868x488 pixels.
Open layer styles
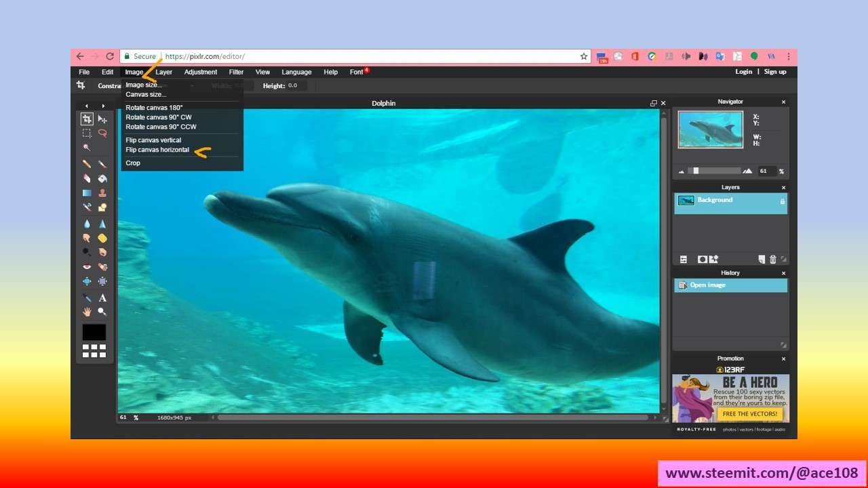point(713,260)
